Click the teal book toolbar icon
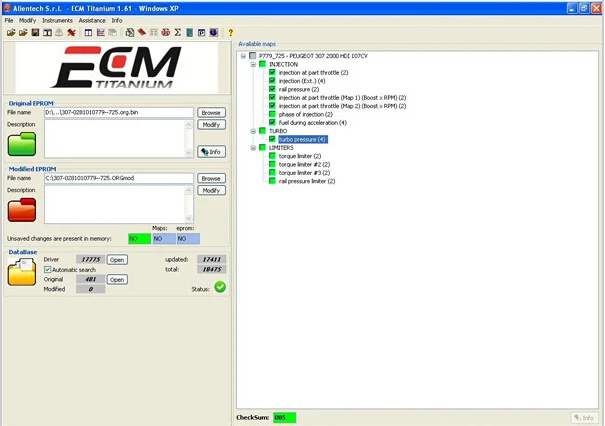The image size is (605, 426). [189, 33]
